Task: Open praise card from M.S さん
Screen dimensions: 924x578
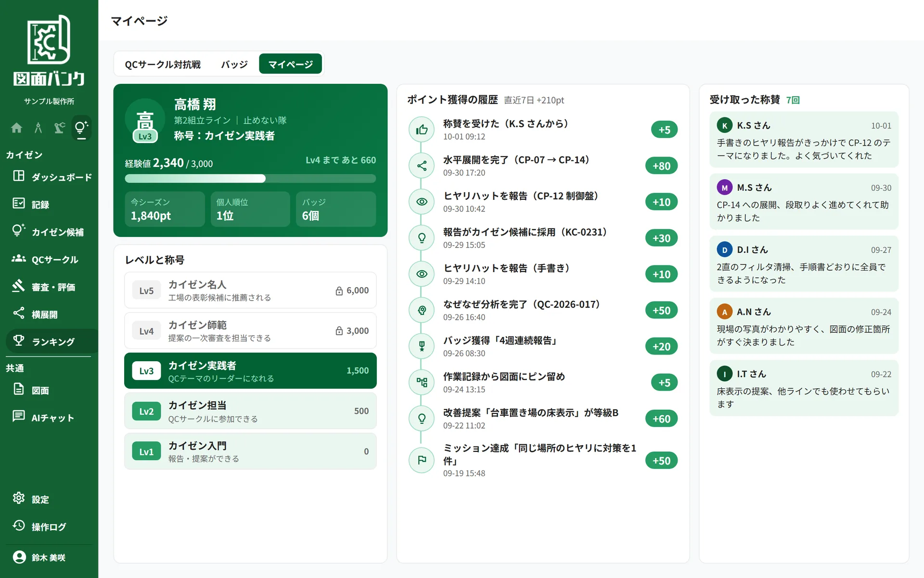Action: pos(804,202)
